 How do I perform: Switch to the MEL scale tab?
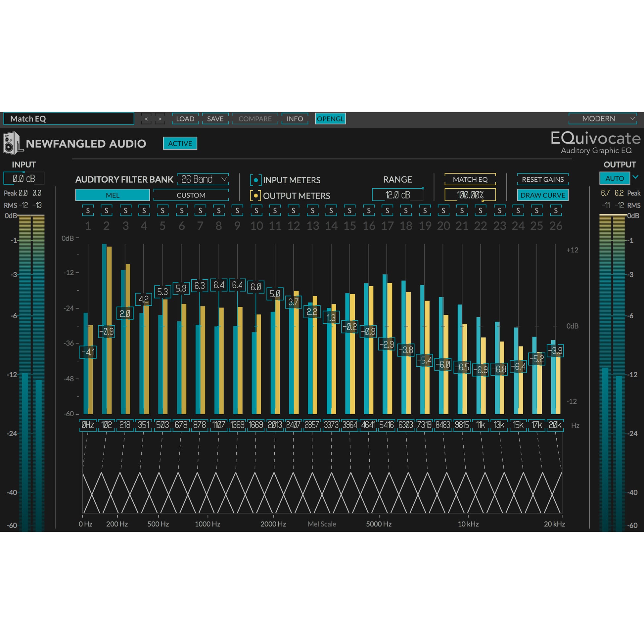point(113,195)
